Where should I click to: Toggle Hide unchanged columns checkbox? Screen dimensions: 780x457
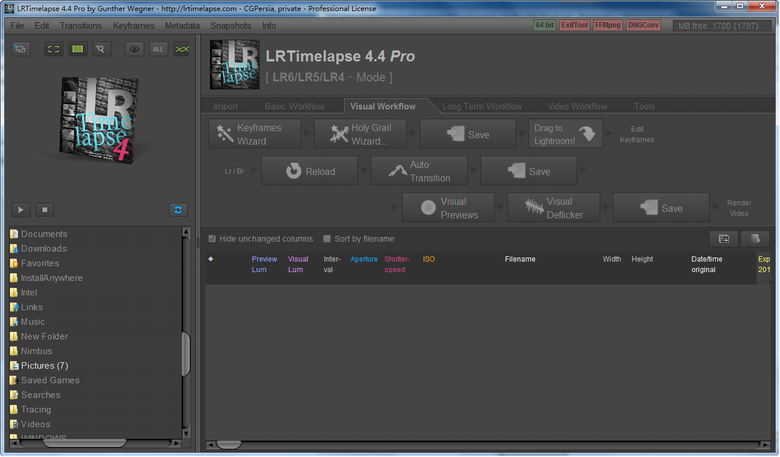211,239
